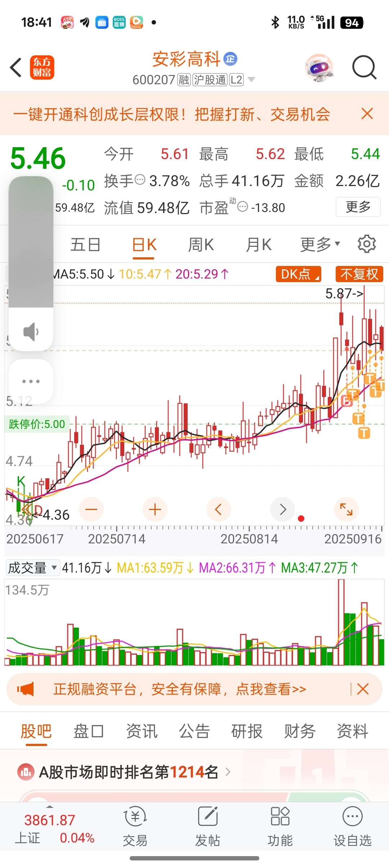389x868 pixels.
Task: Select the 日K chart tab
Action: pyautogui.click(x=144, y=245)
